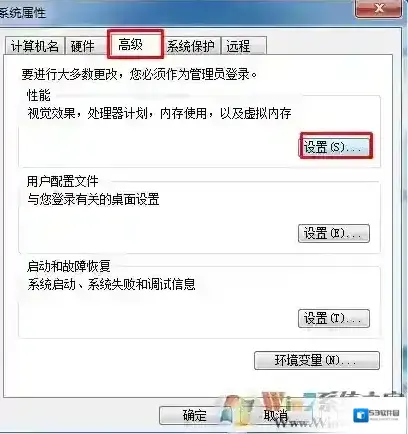Image resolution: width=408 pixels, height=434 pixels.
Task: Click the 用户配置文件 group label
Action: coord(63,182)
